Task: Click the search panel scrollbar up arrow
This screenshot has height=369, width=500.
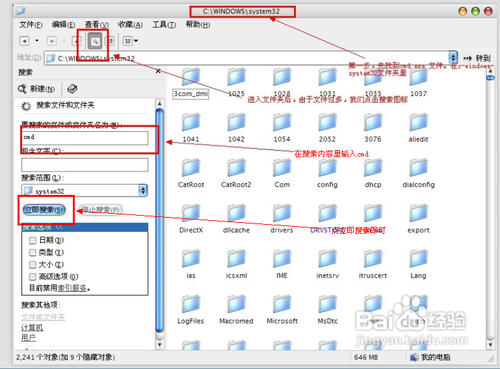Action: [x=160, y=103]
